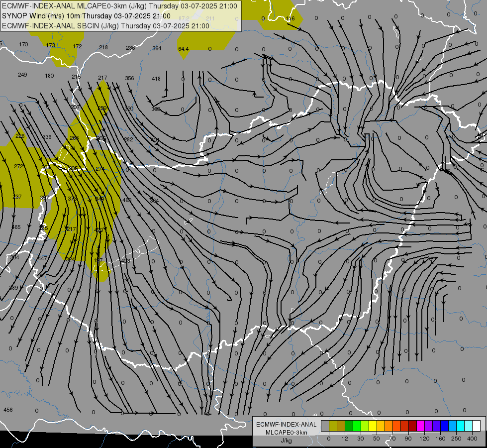The height and width of the screenshot is (448, 487).
Task: Click the map value 272
Action: click(x=18, y=166)
